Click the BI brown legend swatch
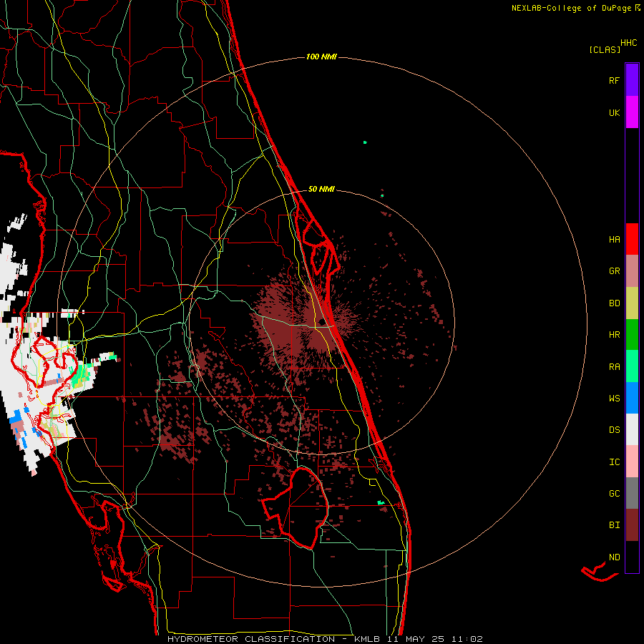Image resolution: width=644 pixels, height=644 pixels. click(632, 525)
